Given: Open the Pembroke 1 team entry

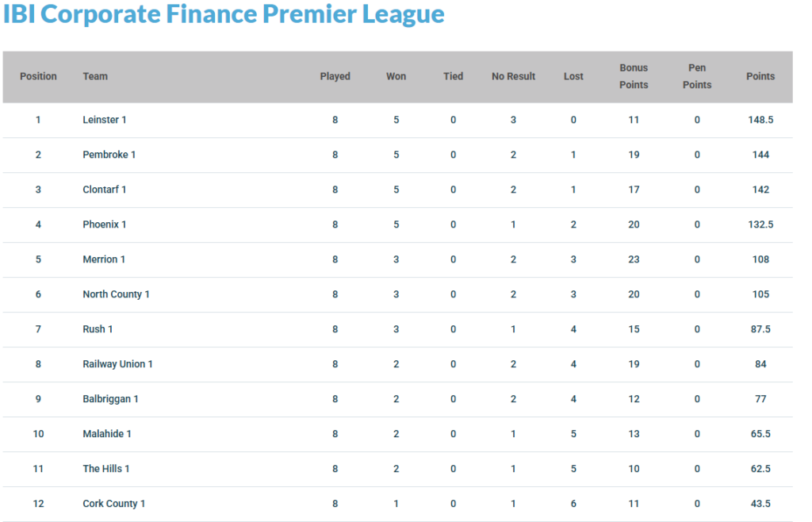Looking at the screenshot, I should point(109,155).
